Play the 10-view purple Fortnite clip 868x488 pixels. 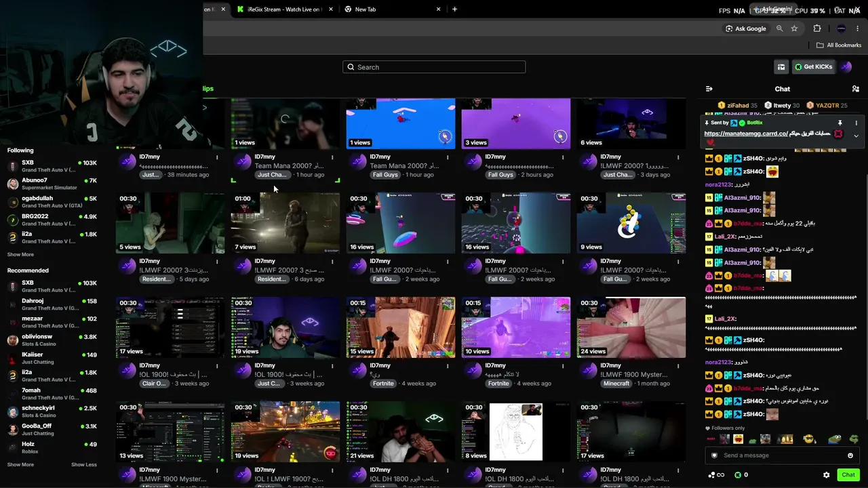[x=516, y=327]
